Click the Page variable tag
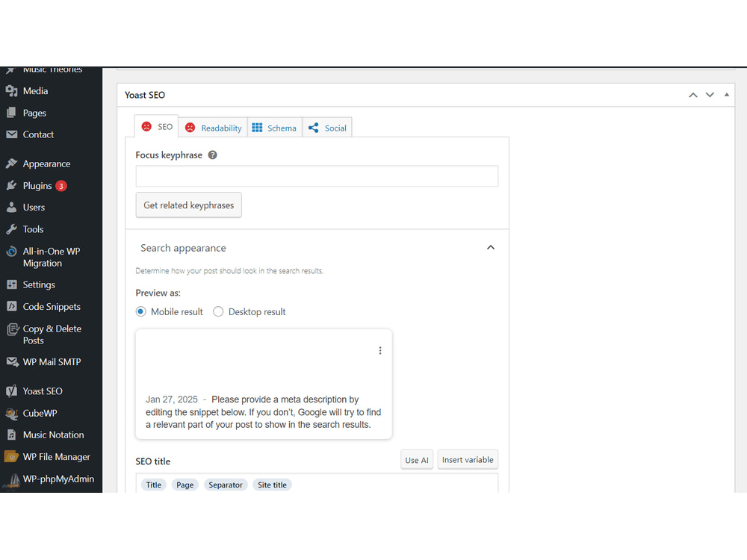Image resolution: width=747 pixels, height=560 pixels. coord(185,485)
